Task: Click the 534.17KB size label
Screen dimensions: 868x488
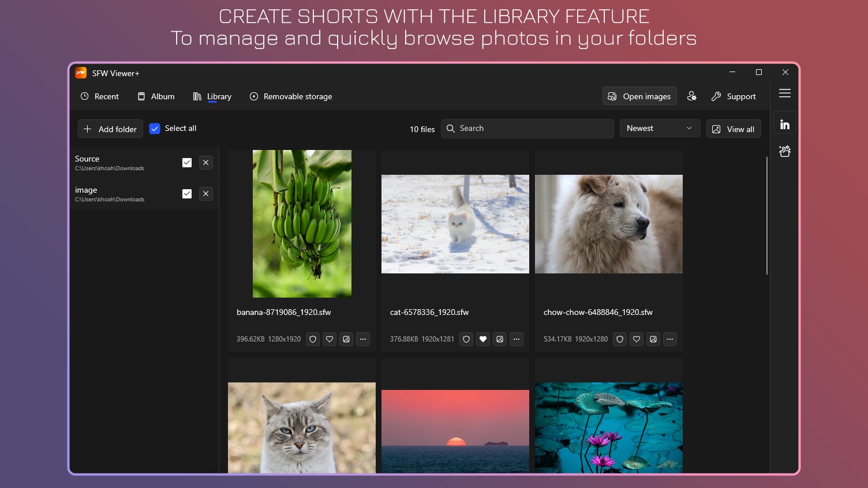Action: pos(558,339)
